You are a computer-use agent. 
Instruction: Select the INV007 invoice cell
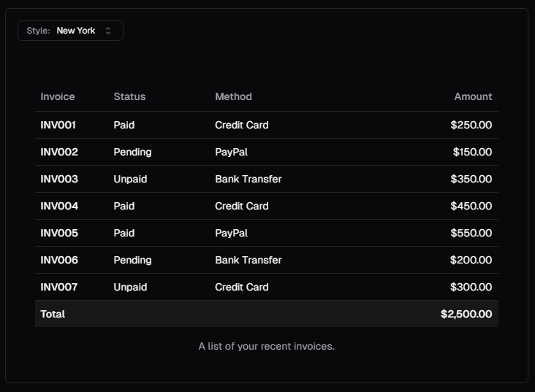point(59,287)
